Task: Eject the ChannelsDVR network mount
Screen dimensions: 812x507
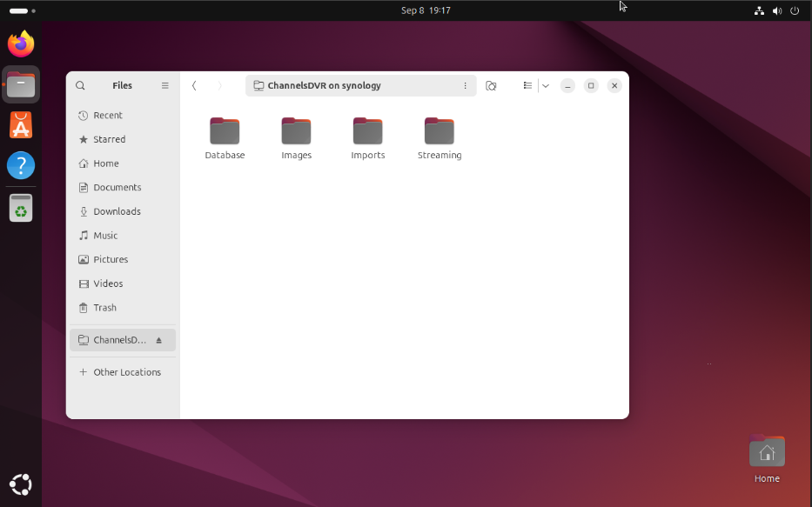Action: pos(158,340)
